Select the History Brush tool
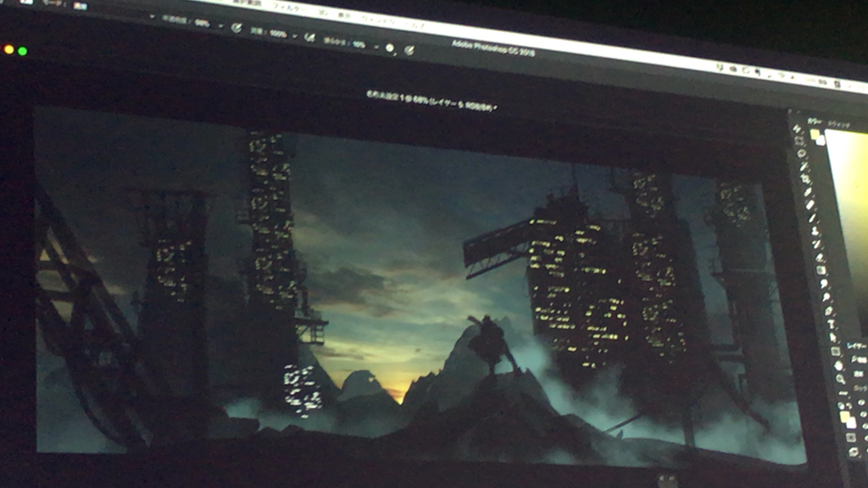Viewport: 868px width, 488px height. pyautogui.click(x=818, y=244)
